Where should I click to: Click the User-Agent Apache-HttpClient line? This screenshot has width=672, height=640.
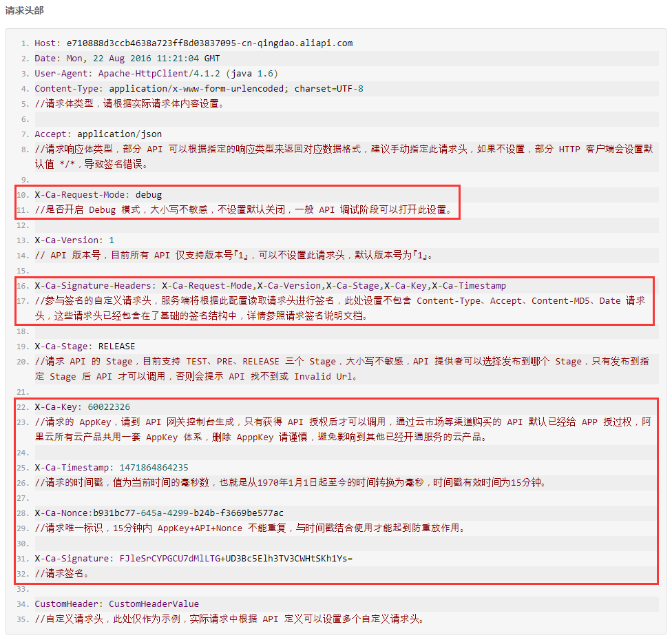point(156,73)
